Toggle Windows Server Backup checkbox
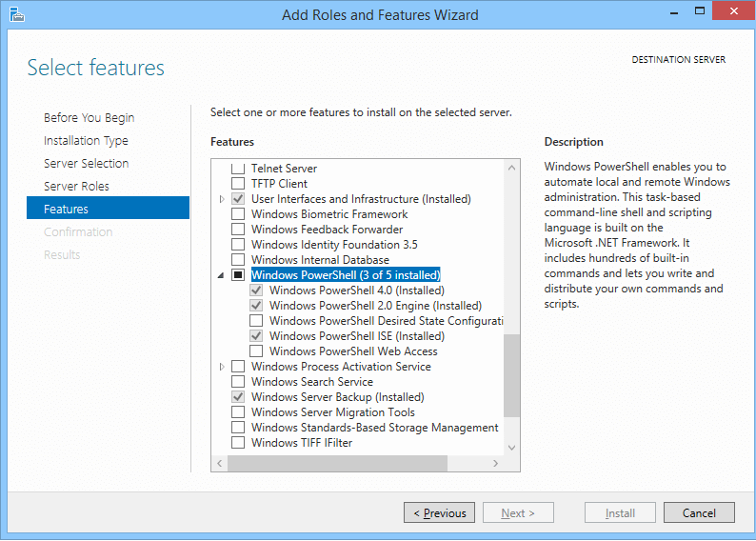The image size is (756, 541). coord(238,397)
